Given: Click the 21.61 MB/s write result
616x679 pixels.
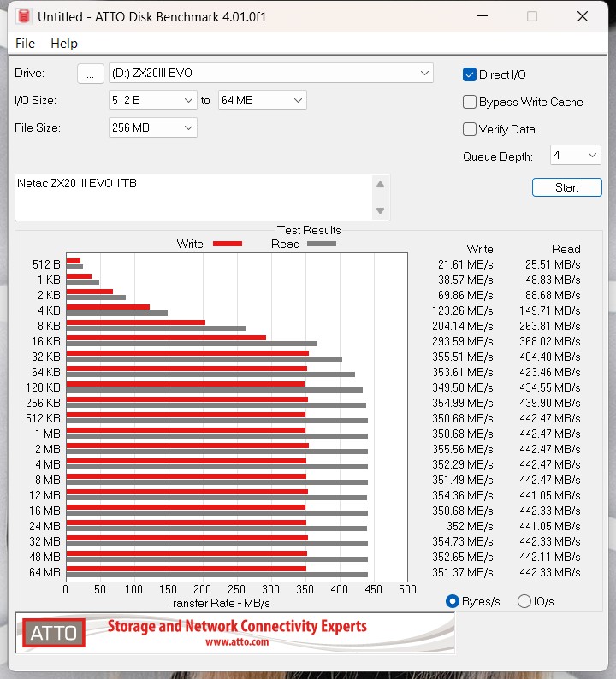Looking at the screenshot, I should pos(465,264).
